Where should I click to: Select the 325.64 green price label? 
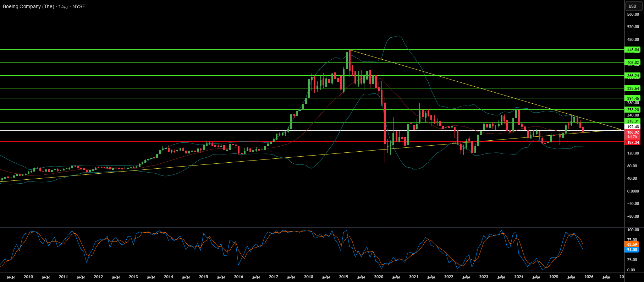(633, 88)
